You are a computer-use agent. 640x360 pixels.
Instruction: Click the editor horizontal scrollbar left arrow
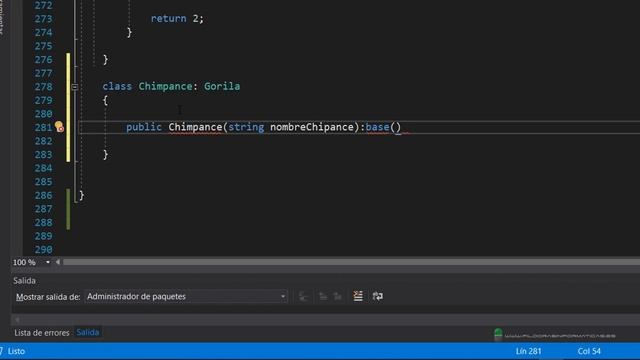click(58, 262)
